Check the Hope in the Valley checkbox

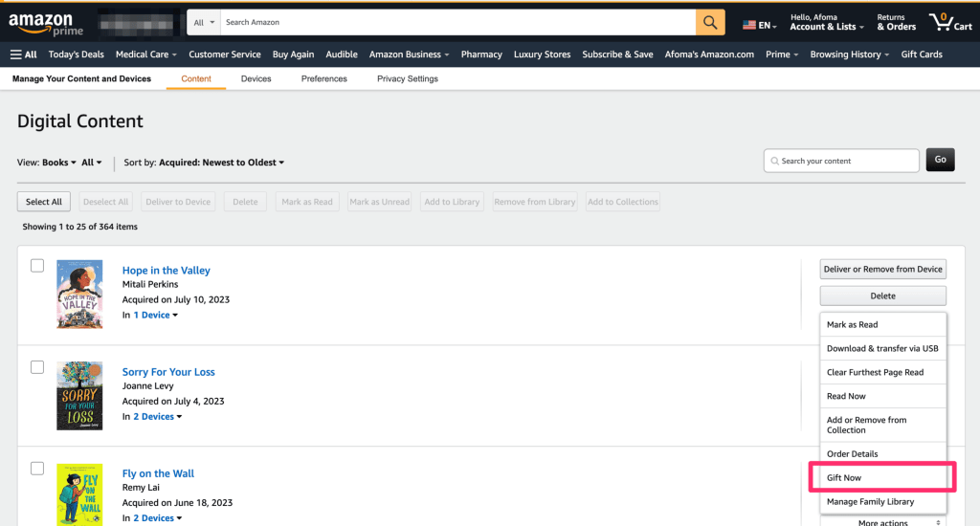[37, 266]
